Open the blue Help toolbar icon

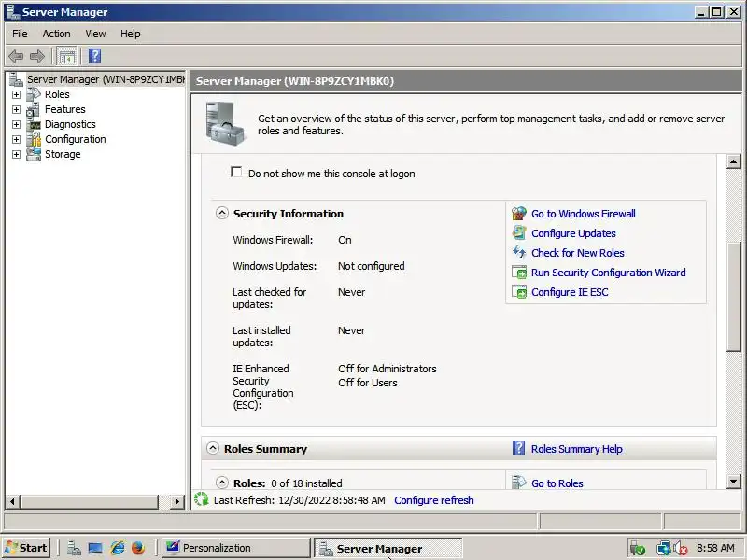tap(95, 56)
